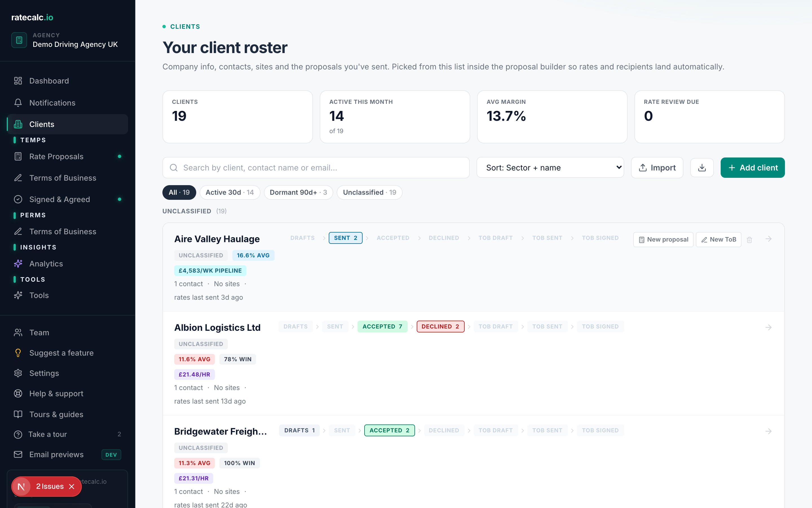Click DRAFTS 1 stage on Bridgewater Freight
The width and height of the screenshot is (812, 508).
click(300, 430)
